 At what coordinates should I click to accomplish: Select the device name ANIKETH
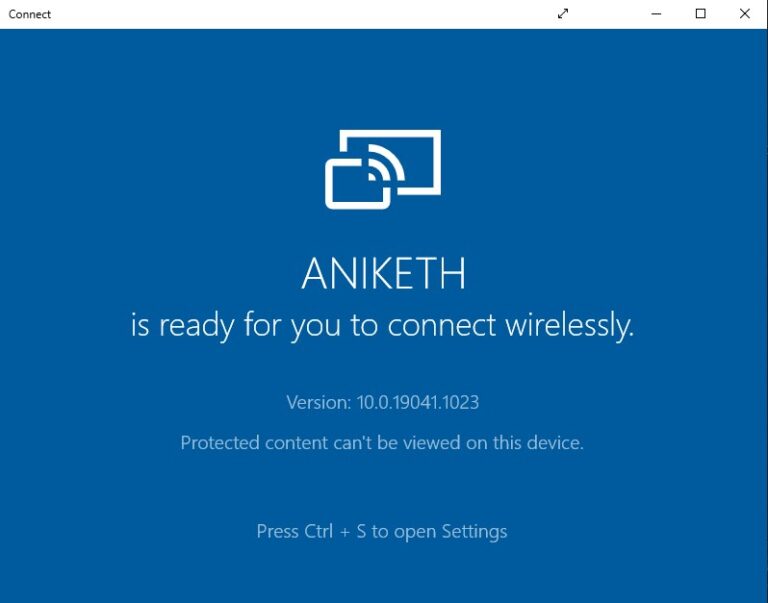click(383, 273)
